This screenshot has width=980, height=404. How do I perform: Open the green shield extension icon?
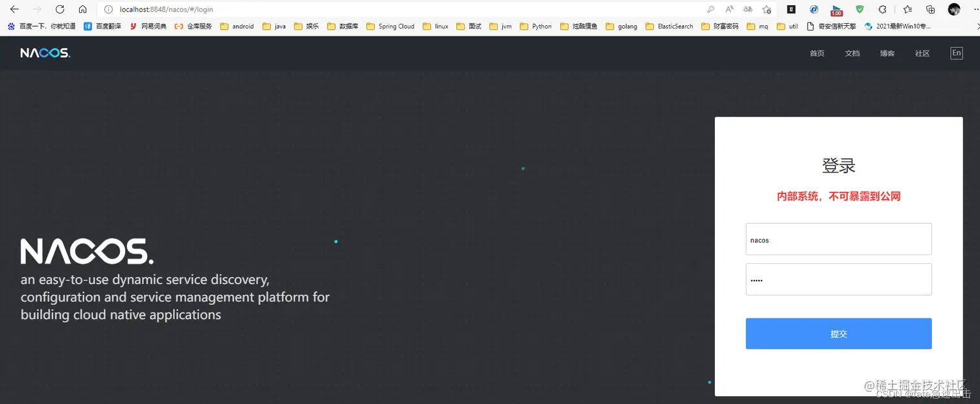click(x=859, y=9)
